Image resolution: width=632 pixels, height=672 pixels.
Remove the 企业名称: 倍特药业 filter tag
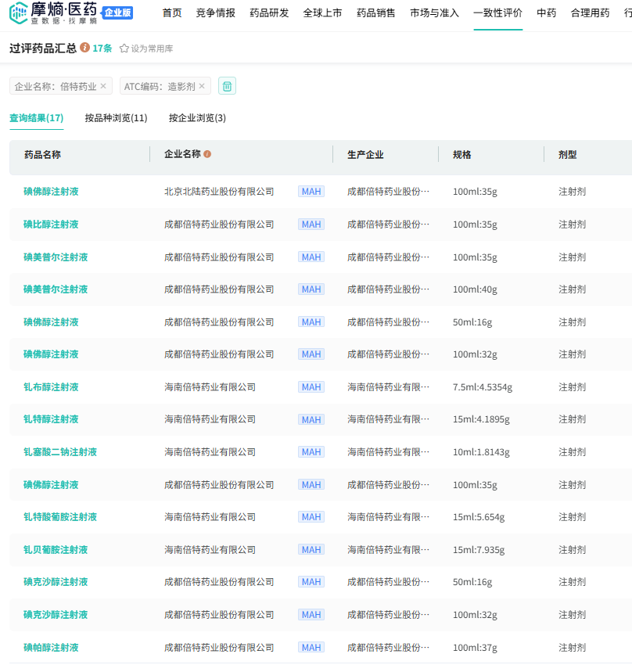click(x=103, y=86)
